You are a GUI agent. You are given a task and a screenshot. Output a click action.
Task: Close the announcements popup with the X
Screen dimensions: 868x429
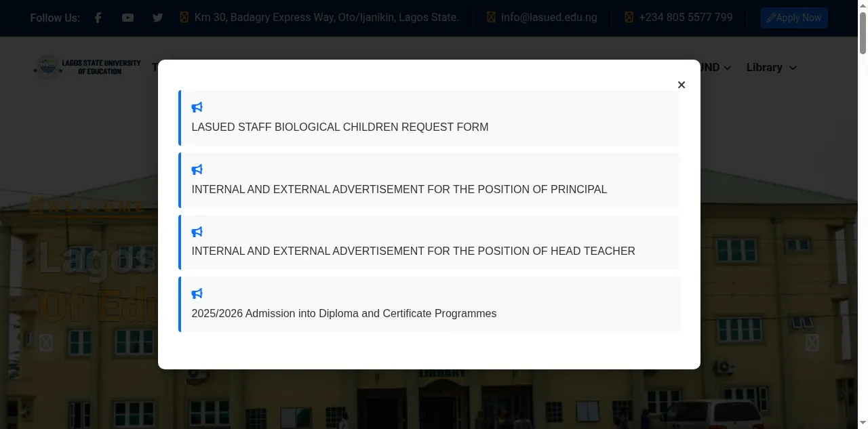point(682,85)
